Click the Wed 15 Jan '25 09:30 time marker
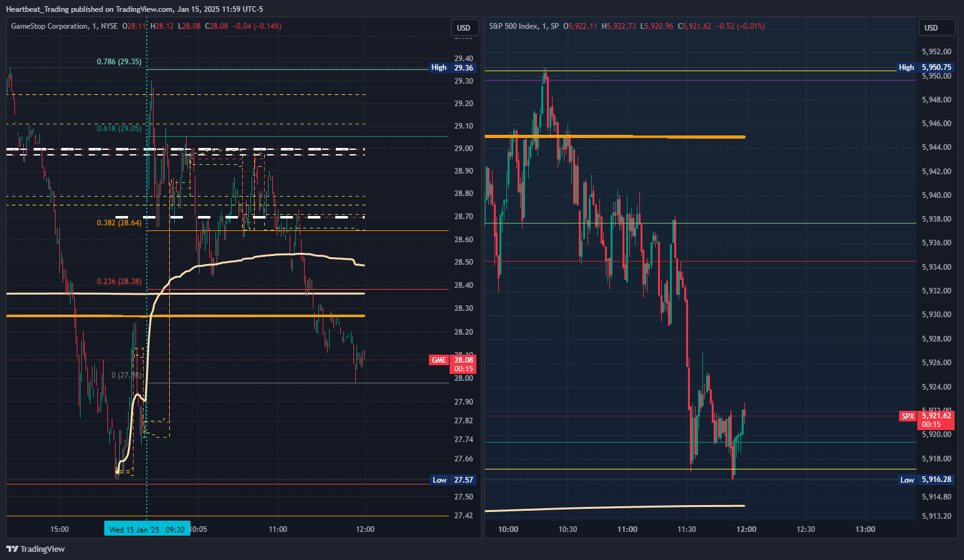The image size is (964, 560). (x=147, y=529)
